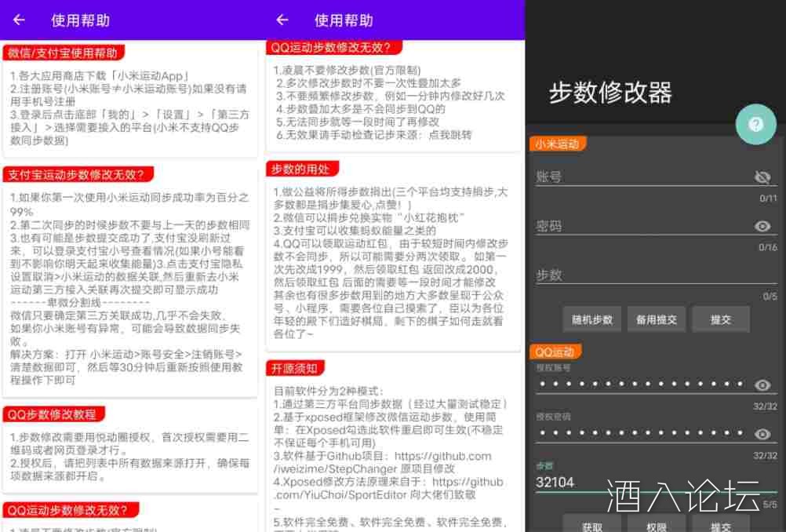The image size is (786, 532).
Task: Click the 备用提交 button
Action: tap(656, 319)
